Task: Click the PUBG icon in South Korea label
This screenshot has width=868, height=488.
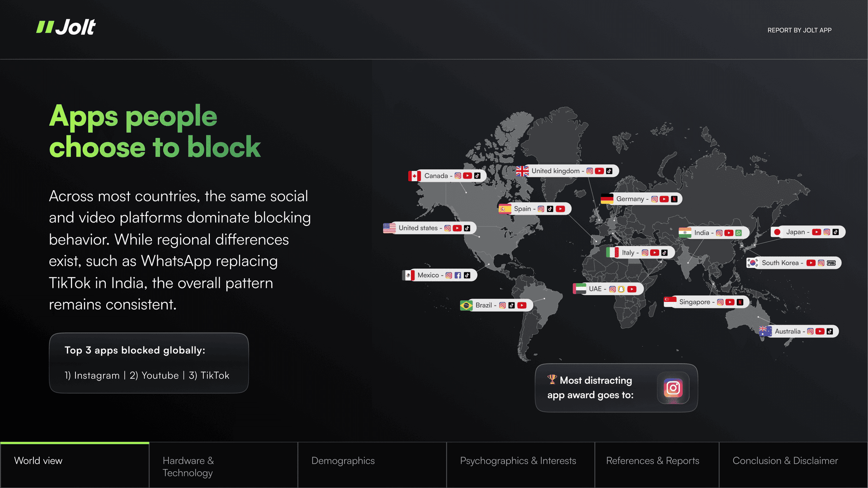Action: coord(831,263)
